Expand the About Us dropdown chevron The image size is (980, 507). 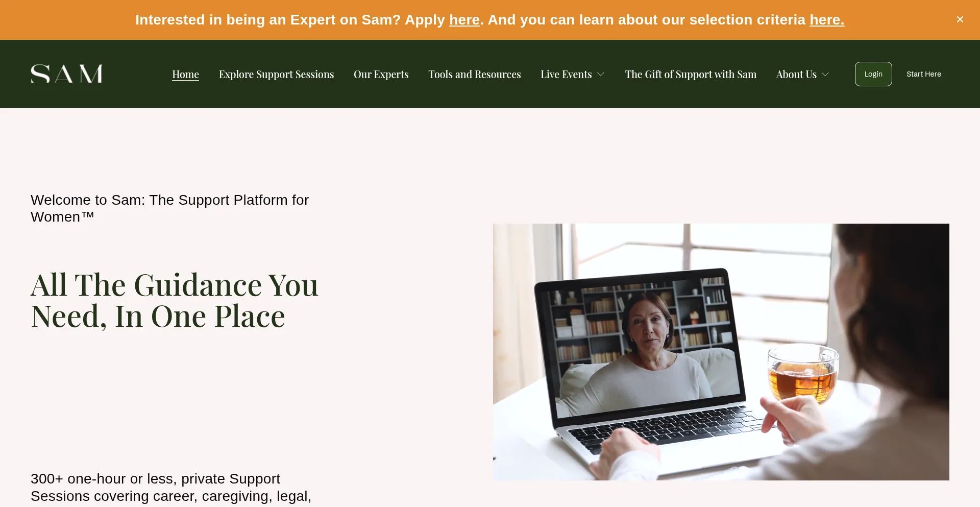pyautogui.click(x=825, y=75)
